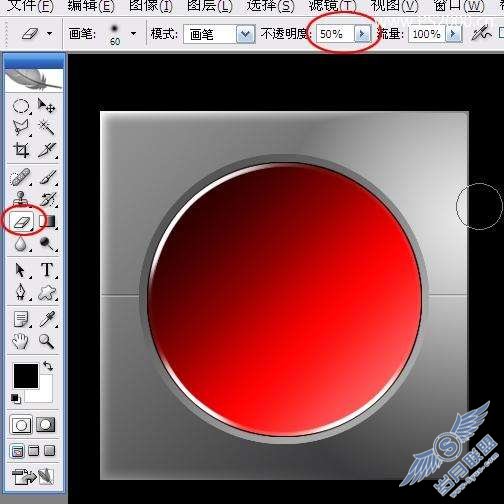Switch to Standard Screen mode
The image size is (504, 504).
(17, 452)
